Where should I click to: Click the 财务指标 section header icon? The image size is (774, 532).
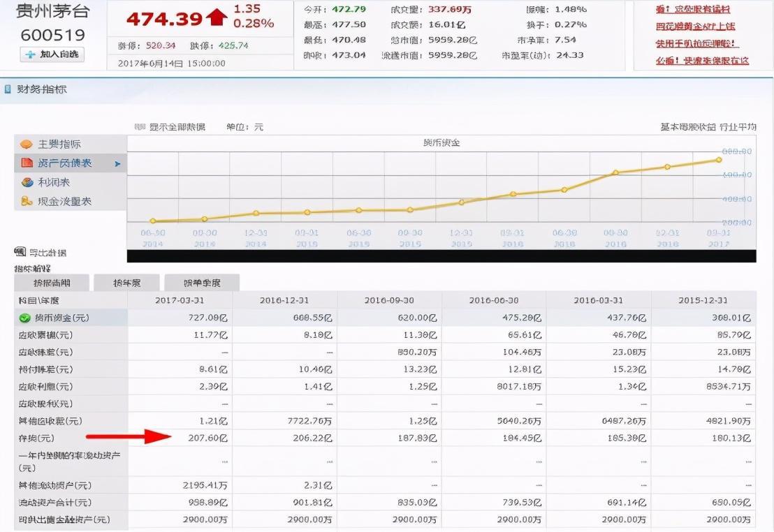pyautogui.click(x=8, y=89)
